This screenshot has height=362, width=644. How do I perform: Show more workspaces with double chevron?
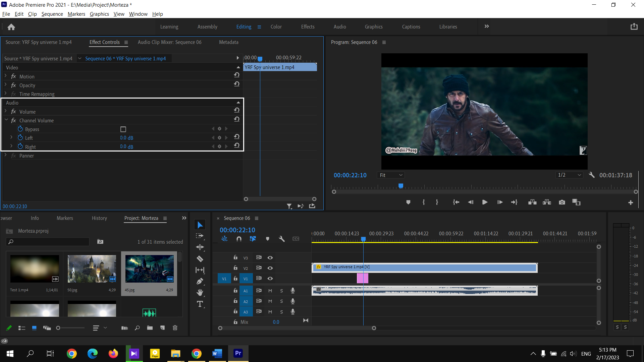(x=487, y=26)
